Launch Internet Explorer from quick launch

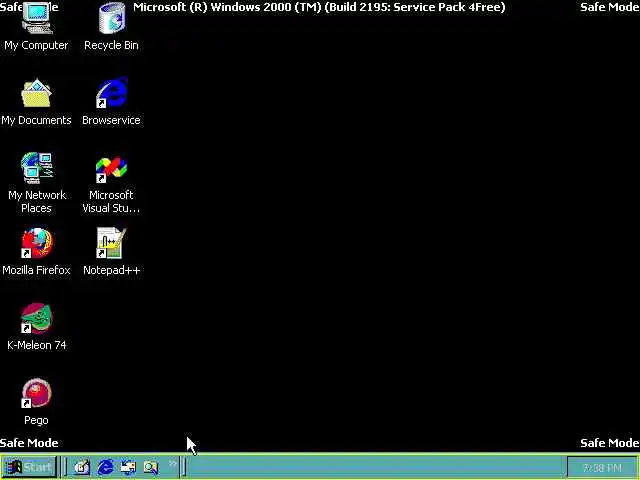tap(105, 467)
